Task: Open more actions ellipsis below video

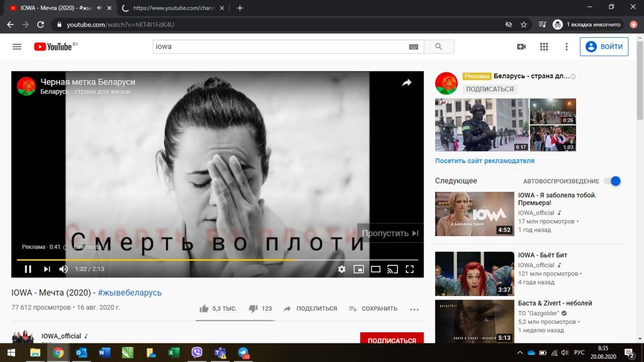Action: click(x=415, y=309)
